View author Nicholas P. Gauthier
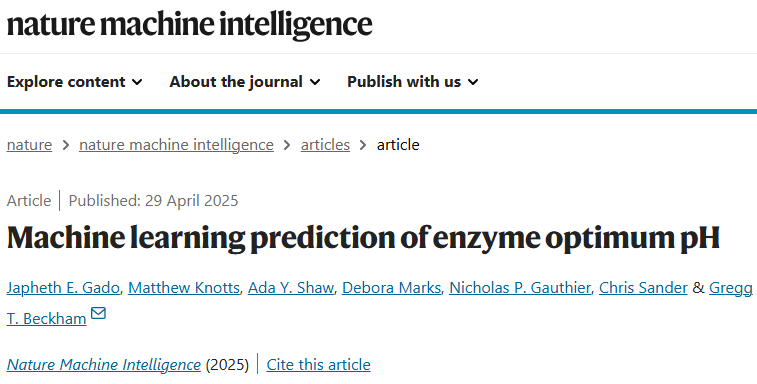The image size is (757, 384). pyautogui.click(x=520, y=288)
